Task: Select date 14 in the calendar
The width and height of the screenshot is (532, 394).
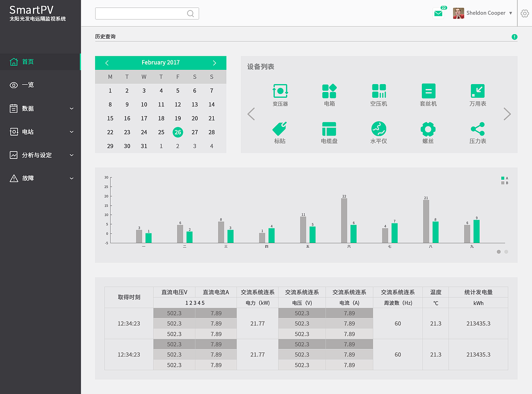Action: (212, 105)
